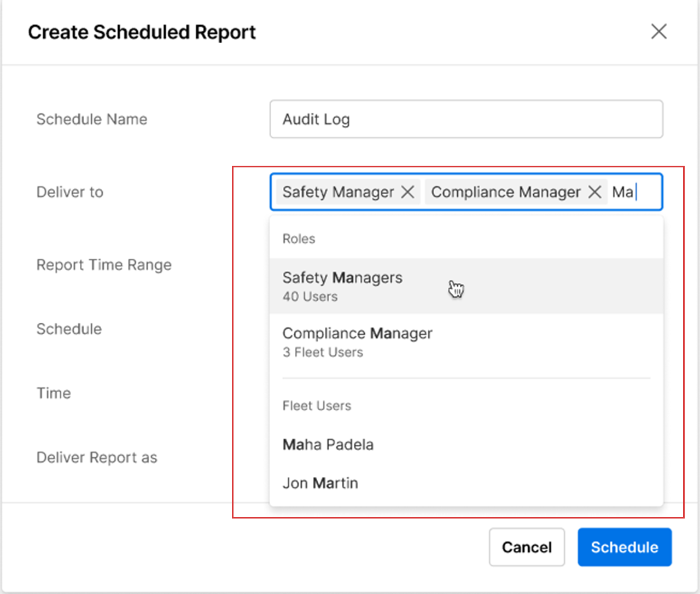
Task: Click the Report Time Range label
Action: (104, 265)
